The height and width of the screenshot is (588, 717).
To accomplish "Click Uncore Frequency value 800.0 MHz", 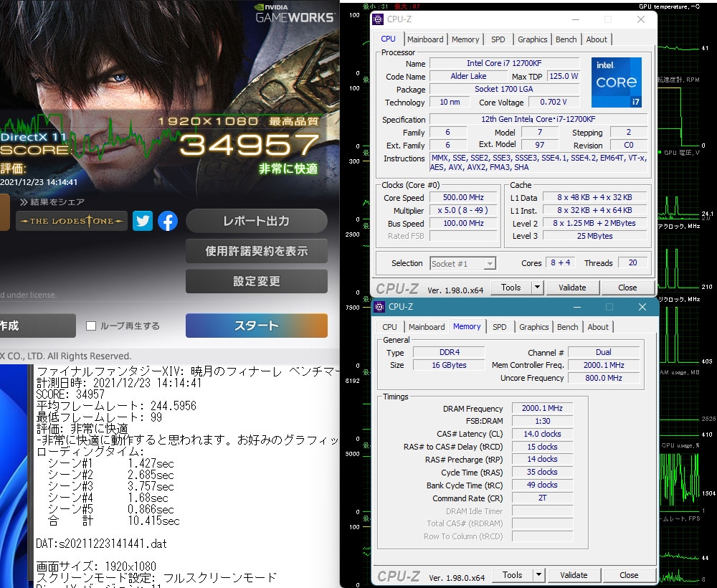I will coord(603,378).
